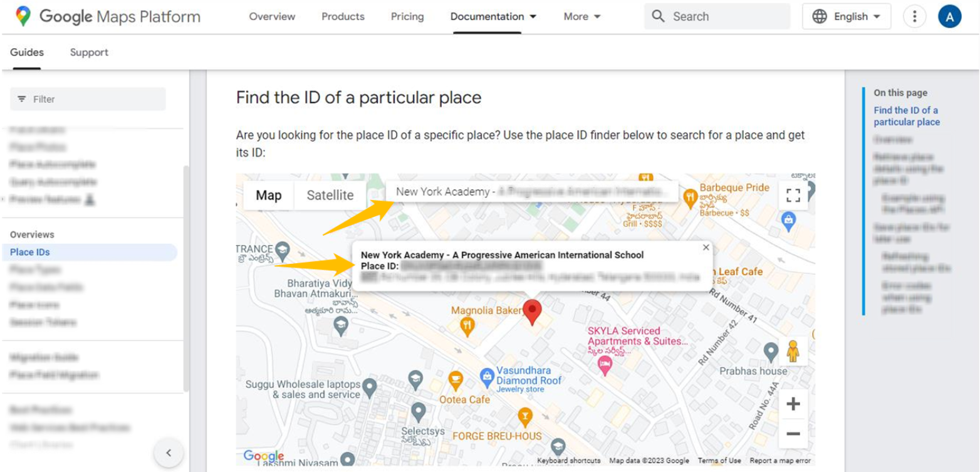The image size is (980, 472).
Task: Click the FORGE BREU-HOUS bar marker
Action: click(524, 416)
